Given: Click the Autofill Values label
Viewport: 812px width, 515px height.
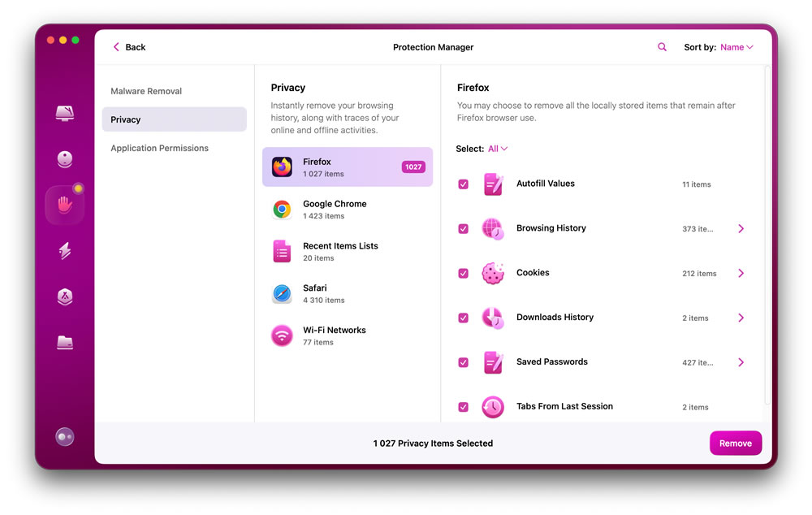Looking at the screenshot, I should pos(546,184).
